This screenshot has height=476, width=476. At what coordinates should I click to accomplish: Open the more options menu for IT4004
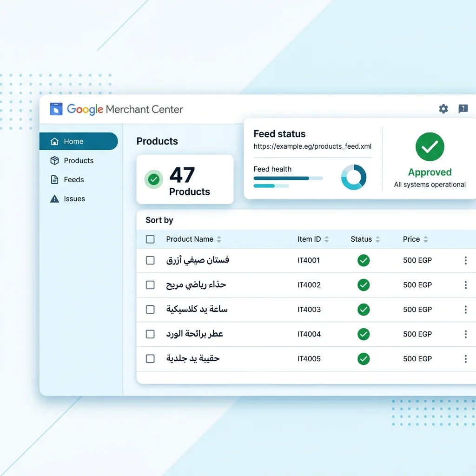(x=465, y=334)
